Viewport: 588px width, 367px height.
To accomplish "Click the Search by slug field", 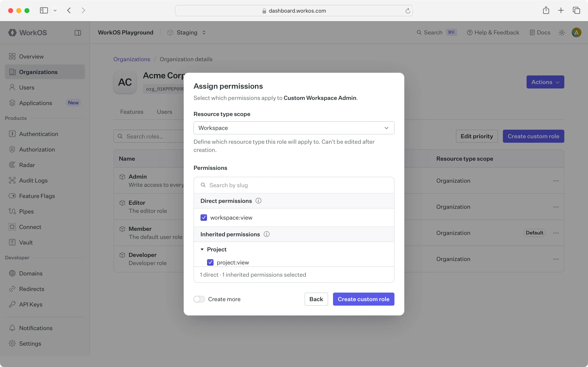I will point(267,185).
